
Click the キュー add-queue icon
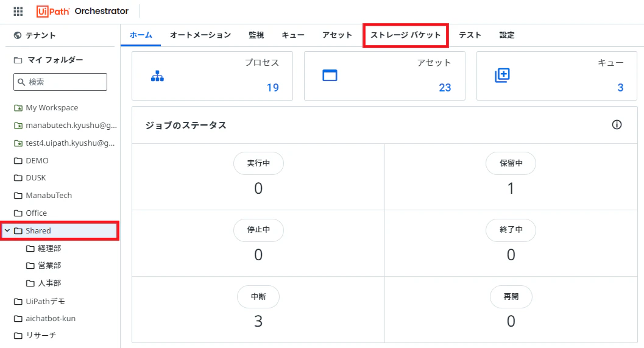point(502,75)
